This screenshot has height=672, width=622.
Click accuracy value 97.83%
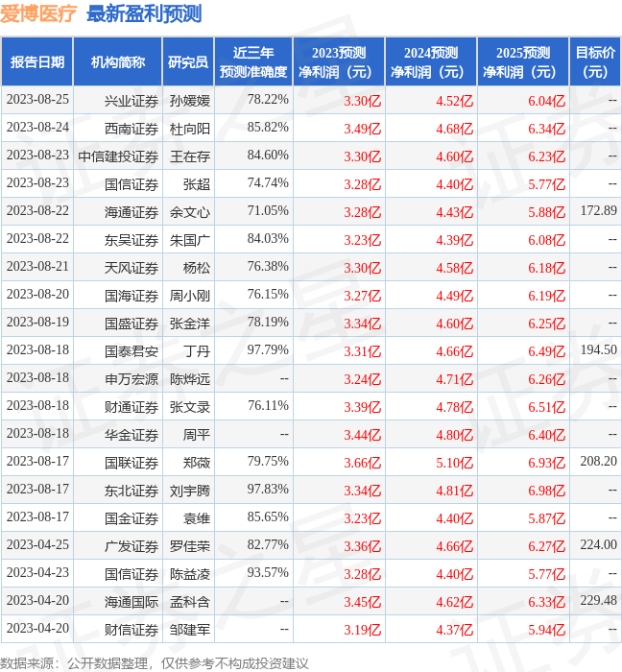268,489
